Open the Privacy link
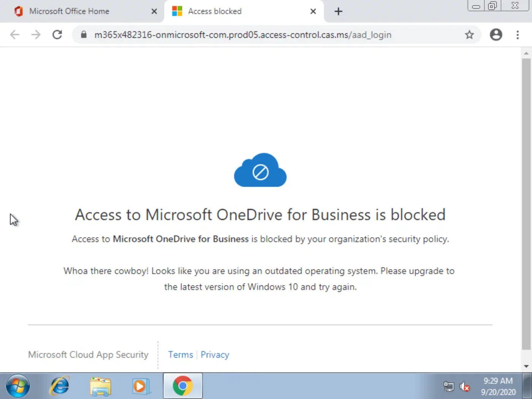This screenshot has height=399, width=532. tap(215, 355)
